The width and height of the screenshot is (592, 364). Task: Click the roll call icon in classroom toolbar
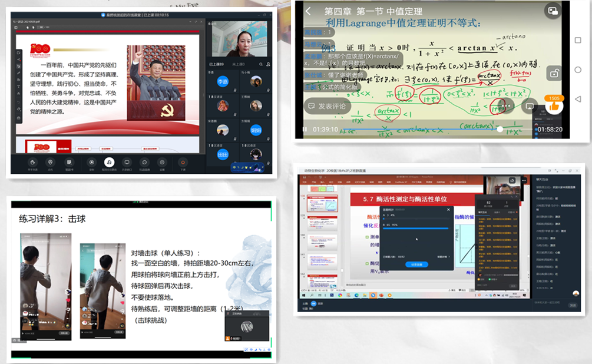(x=50, y=163)
